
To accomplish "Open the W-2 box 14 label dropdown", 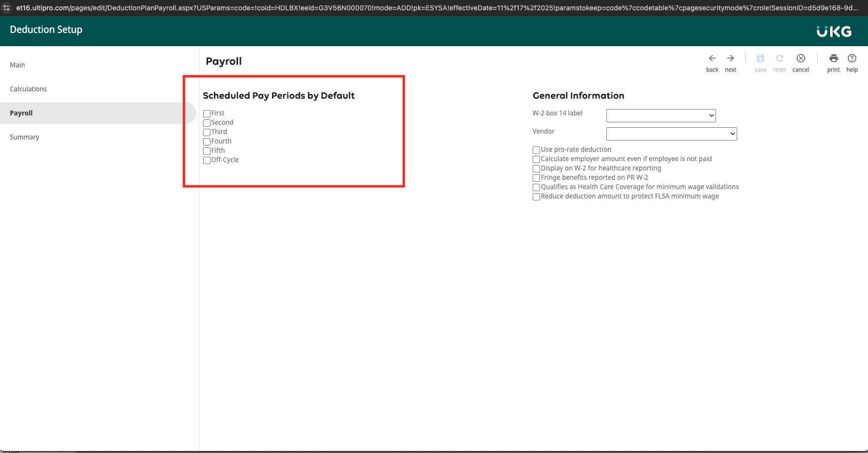I will (x=661, y=115).
